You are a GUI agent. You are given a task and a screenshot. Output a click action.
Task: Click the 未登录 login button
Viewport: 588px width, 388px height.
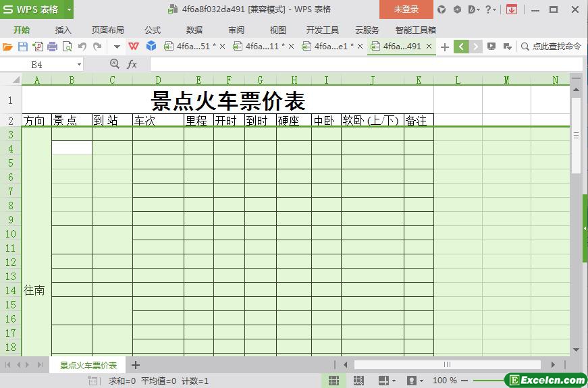pyautogui.click(x=406, y=9)
